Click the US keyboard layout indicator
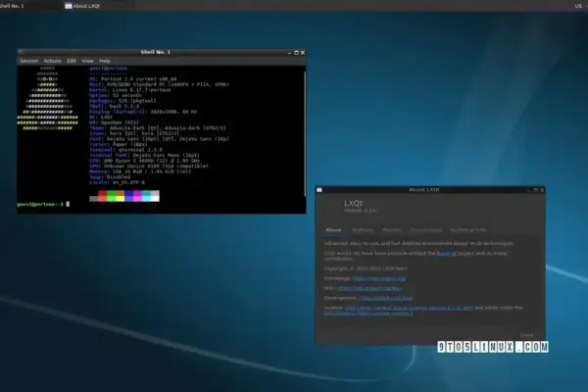 tap(578, 6)
